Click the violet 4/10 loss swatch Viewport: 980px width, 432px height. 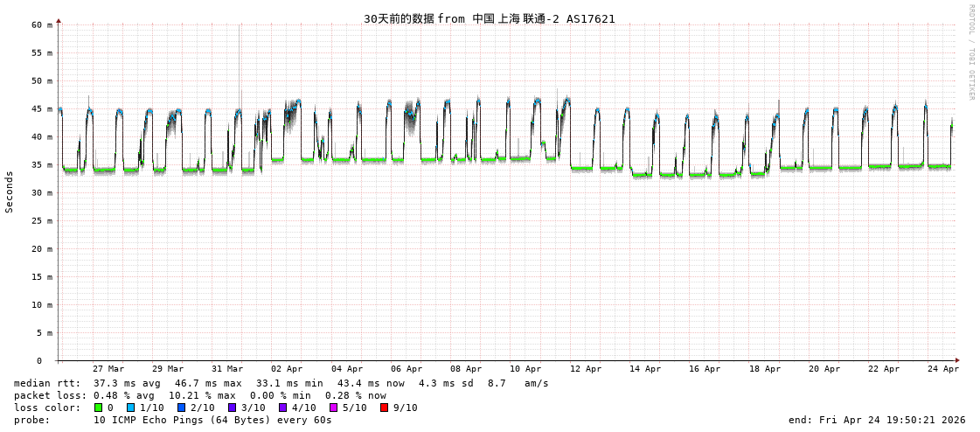pos(282,408)
